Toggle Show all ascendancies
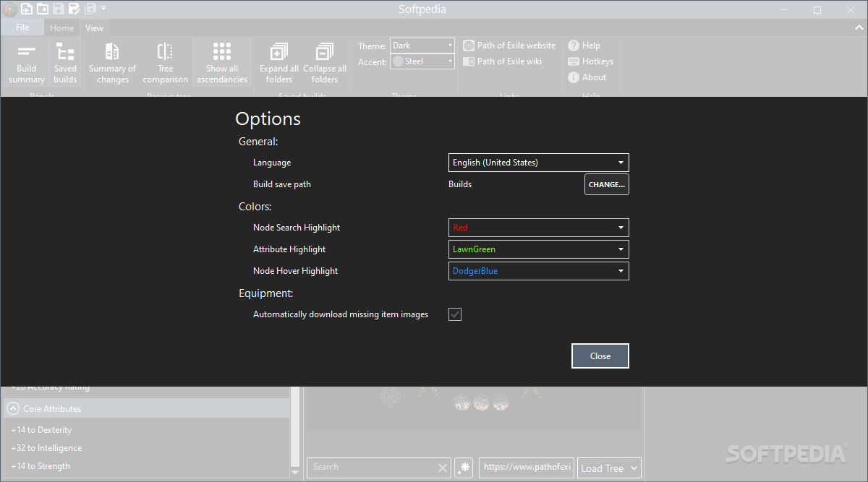The height and width of the screenshot is (482, 868). pyautogui.click(x=222, y=64)
